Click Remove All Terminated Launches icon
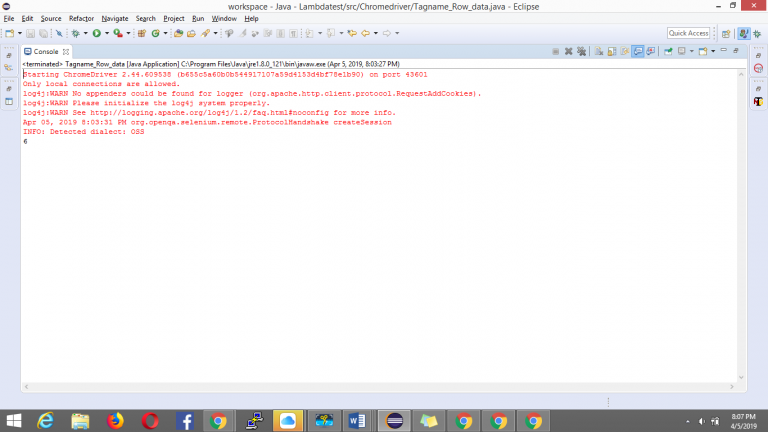The image size is (768, 432). [580, 51]
